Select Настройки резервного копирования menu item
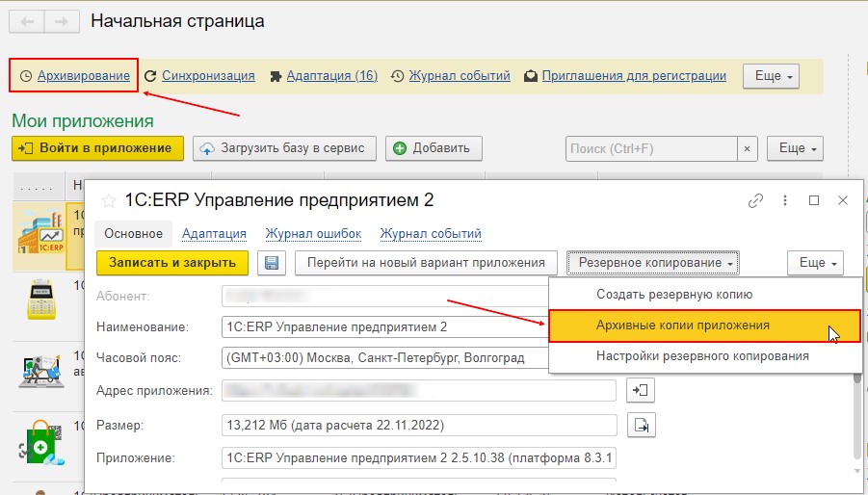This screenshot has height=495, width=868. click(x=705, y=356)
